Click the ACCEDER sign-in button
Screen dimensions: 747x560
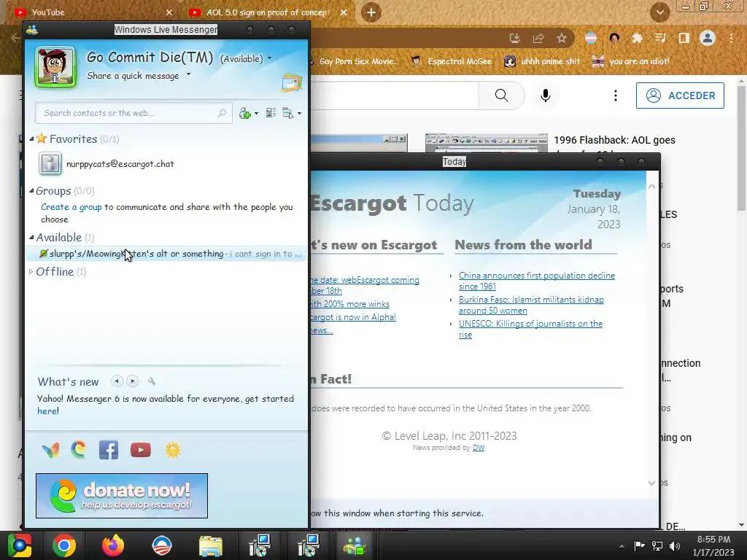click(680, 96)
